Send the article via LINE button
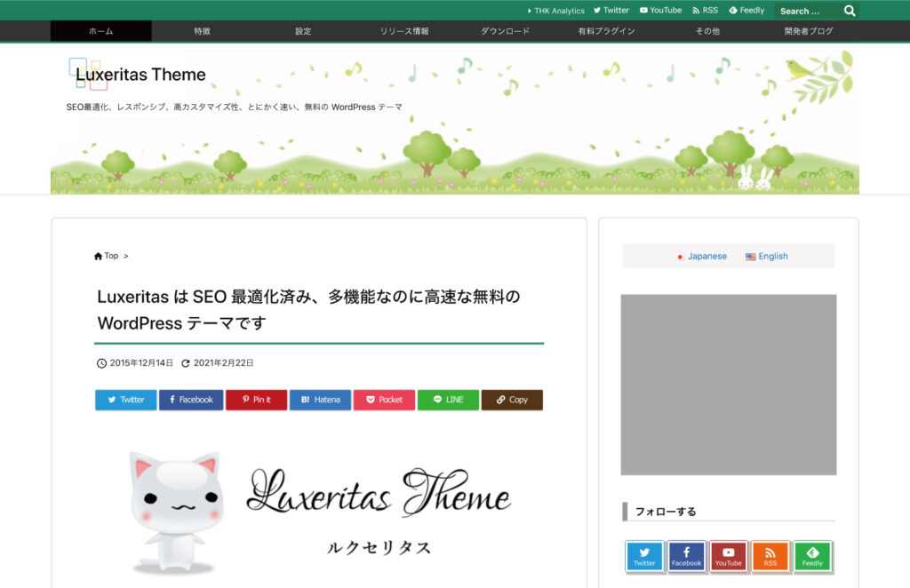Screen dimensions: 910x588 [448, 400]
